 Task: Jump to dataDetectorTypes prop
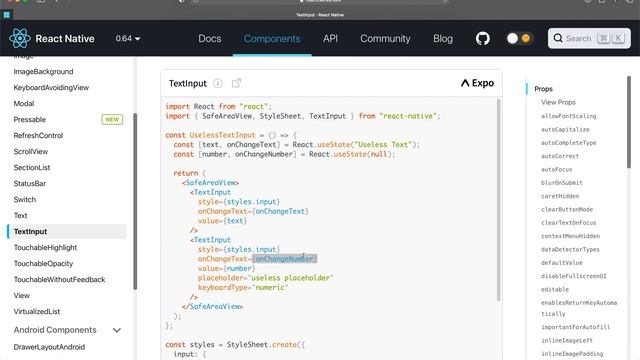coord(570,249)
